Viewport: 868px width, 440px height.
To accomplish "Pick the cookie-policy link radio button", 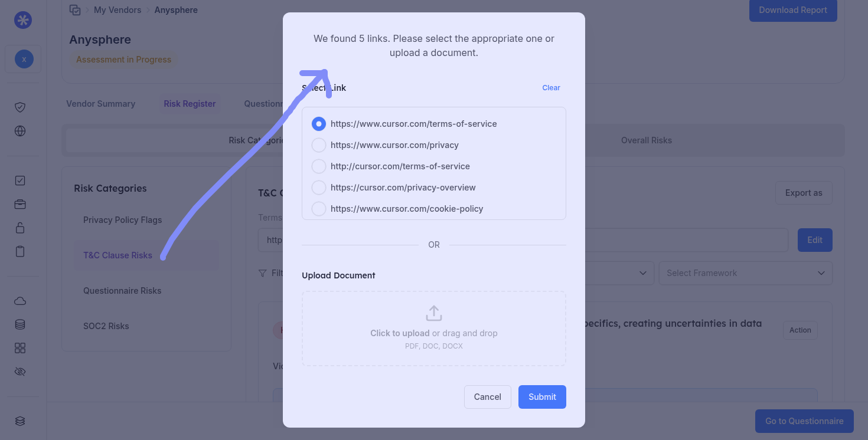I will pyautogui.click(x=319, y=209).
